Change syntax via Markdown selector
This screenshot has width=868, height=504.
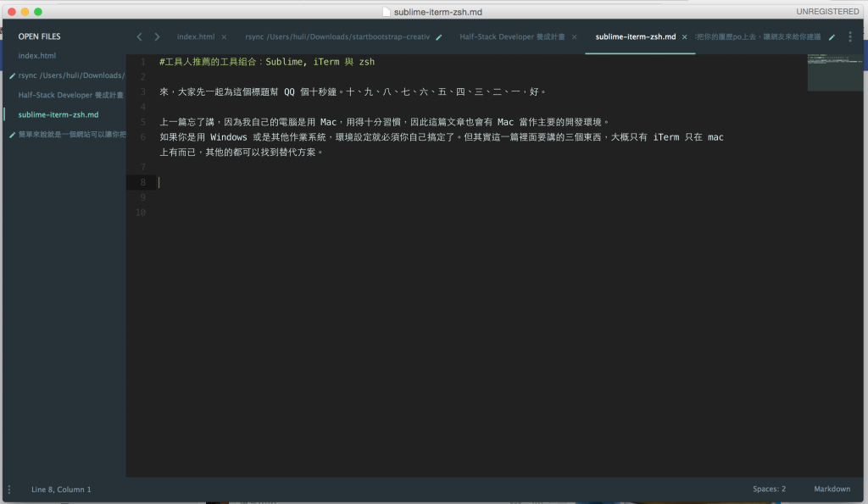(832, 489)
